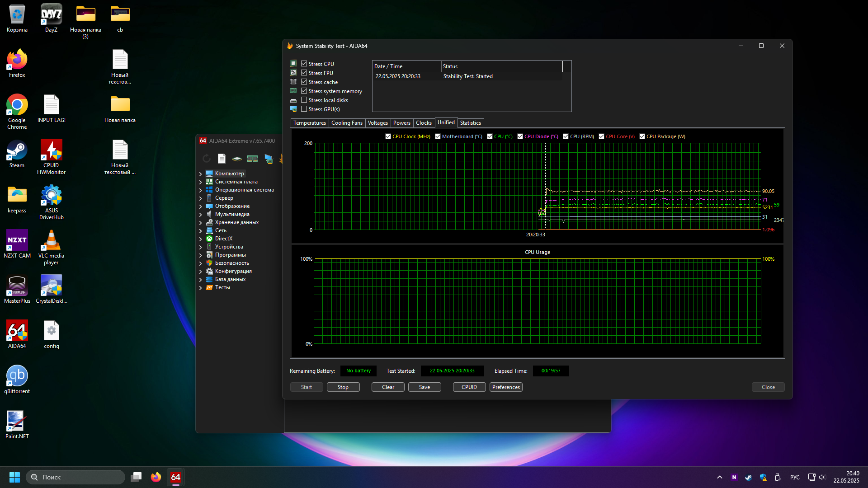Image resolution: width=868 pixels, height=488 pixels.
Task: Uncheck Stress CPU checkbox
Action: (x=304, y=64)
